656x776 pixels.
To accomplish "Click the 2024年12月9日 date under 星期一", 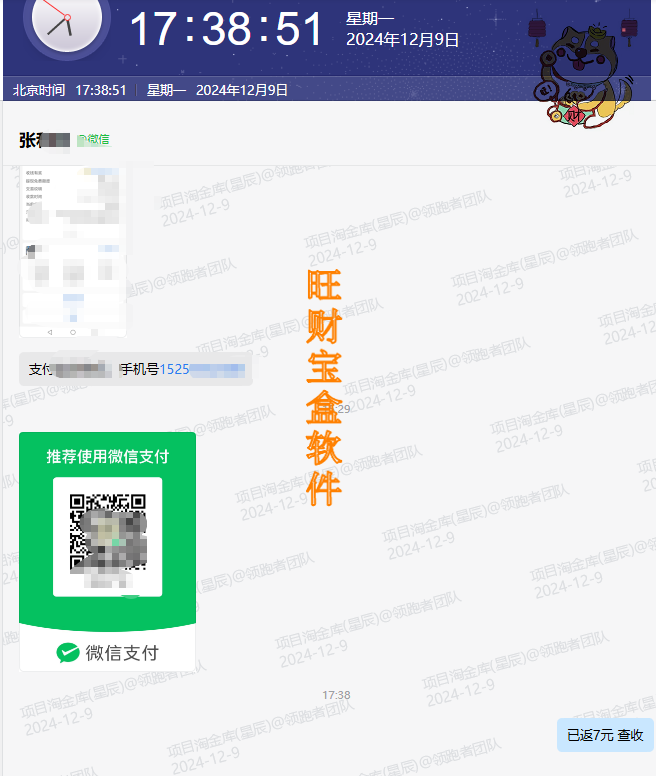I will 402,40.
